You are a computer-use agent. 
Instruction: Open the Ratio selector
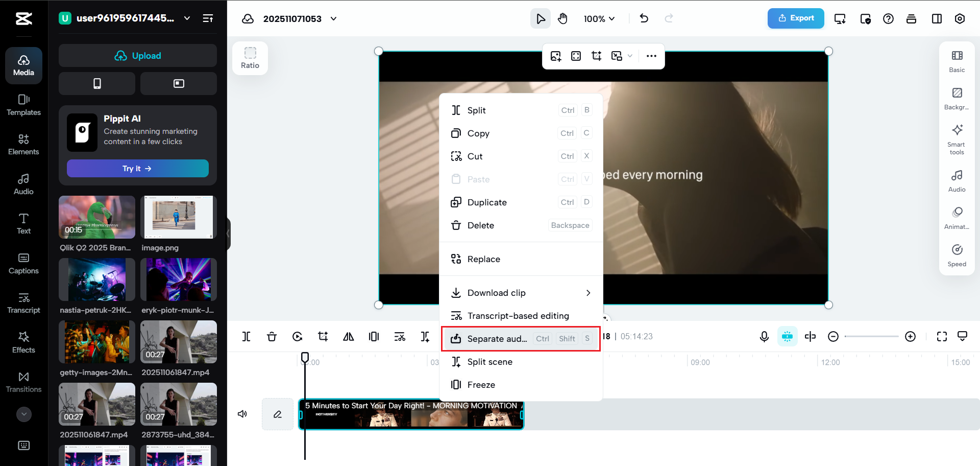tap(250, 58)
